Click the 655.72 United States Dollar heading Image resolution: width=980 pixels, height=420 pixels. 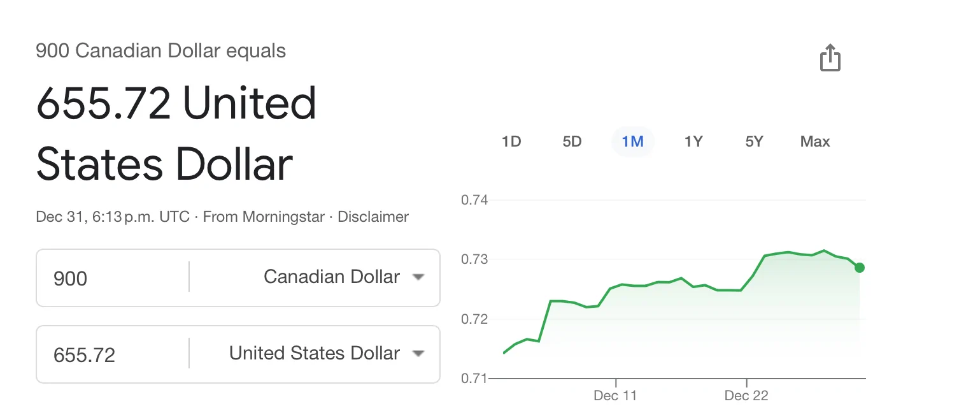[x=176, y=134]
